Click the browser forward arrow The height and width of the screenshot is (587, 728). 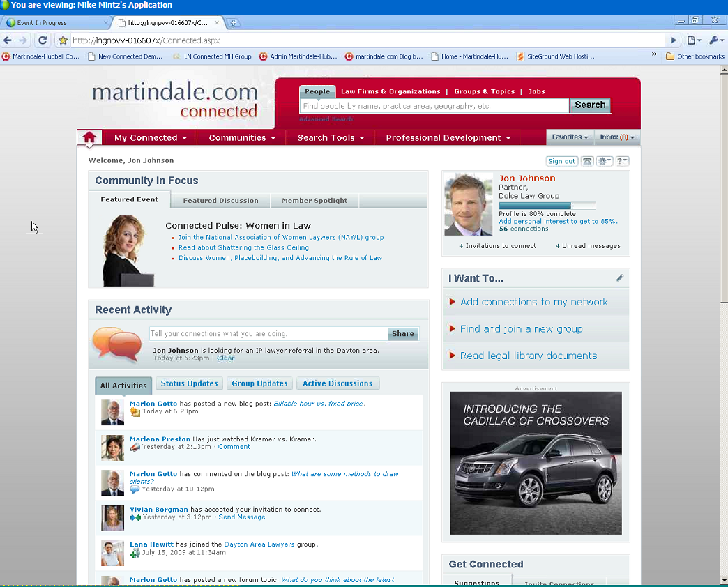[x=23, y=40]
